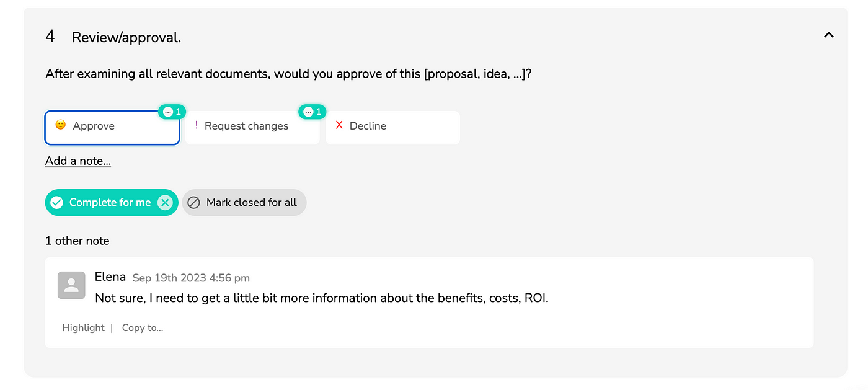Click Elena's note text about benefits and ROI
Viewport: 868px width, 390px height.
pyautogui.click(x=322, y=298)
